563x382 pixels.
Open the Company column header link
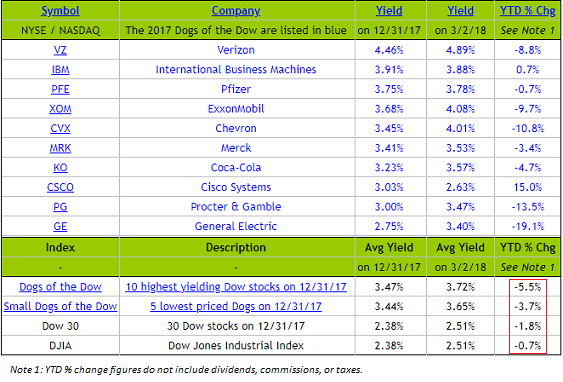point(236,11)
